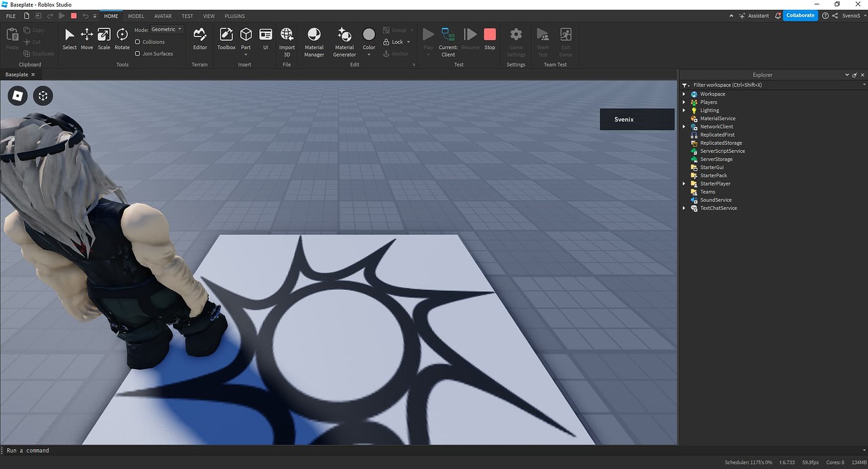Click the Stop button to end playtest
868x469 pixels.
pos(489,34)
